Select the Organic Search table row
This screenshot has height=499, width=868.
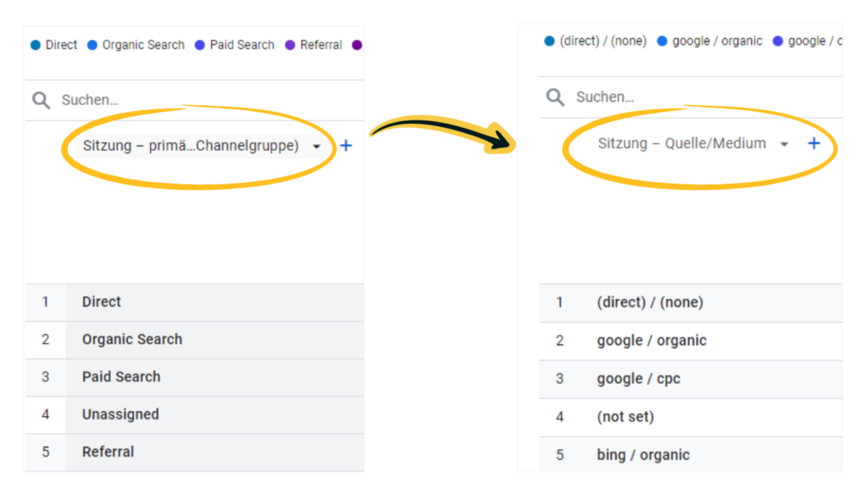point(132,339)
